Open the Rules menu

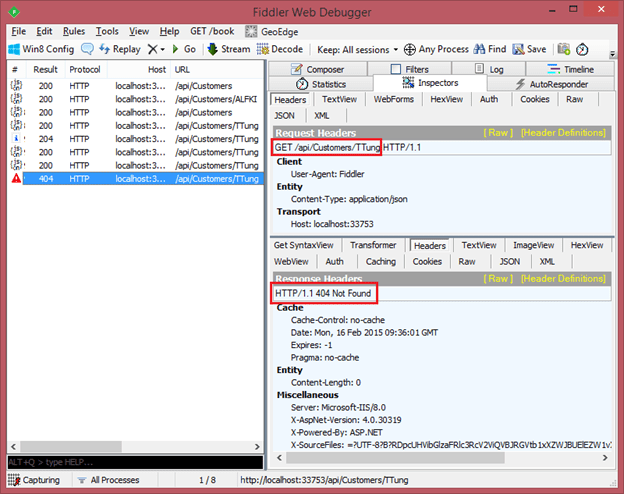click(74, 31)
